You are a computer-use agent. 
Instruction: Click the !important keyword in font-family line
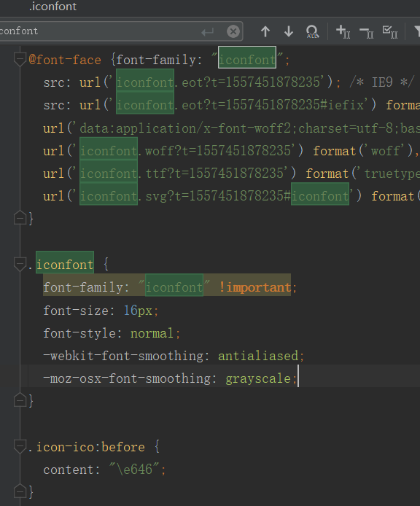click(x=255, y=287)
